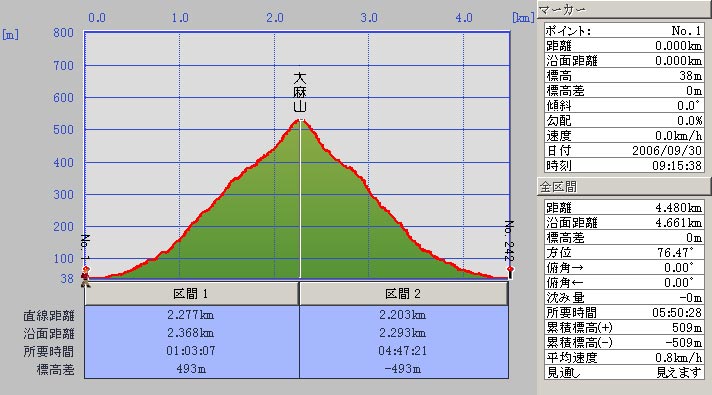
Task: Click the [m] axis unit label
Action: pos(10,35)
